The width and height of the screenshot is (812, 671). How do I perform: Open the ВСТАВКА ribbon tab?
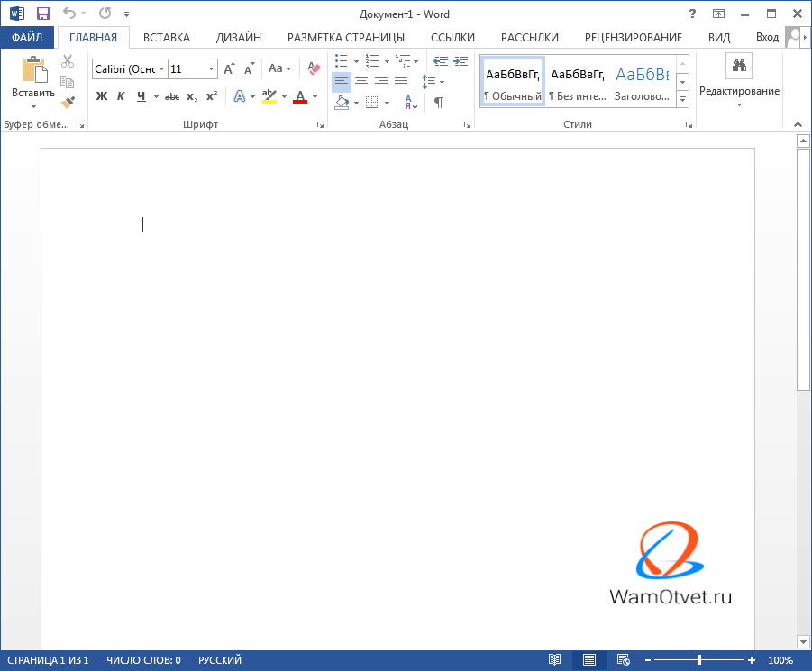[x=167, y=37]
